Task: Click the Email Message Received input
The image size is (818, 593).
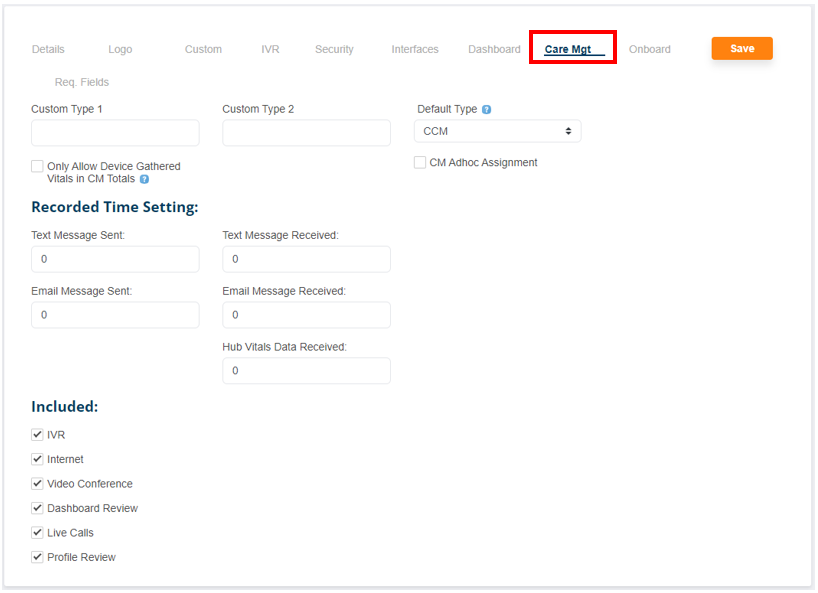Action: click(x=306, y=315)
